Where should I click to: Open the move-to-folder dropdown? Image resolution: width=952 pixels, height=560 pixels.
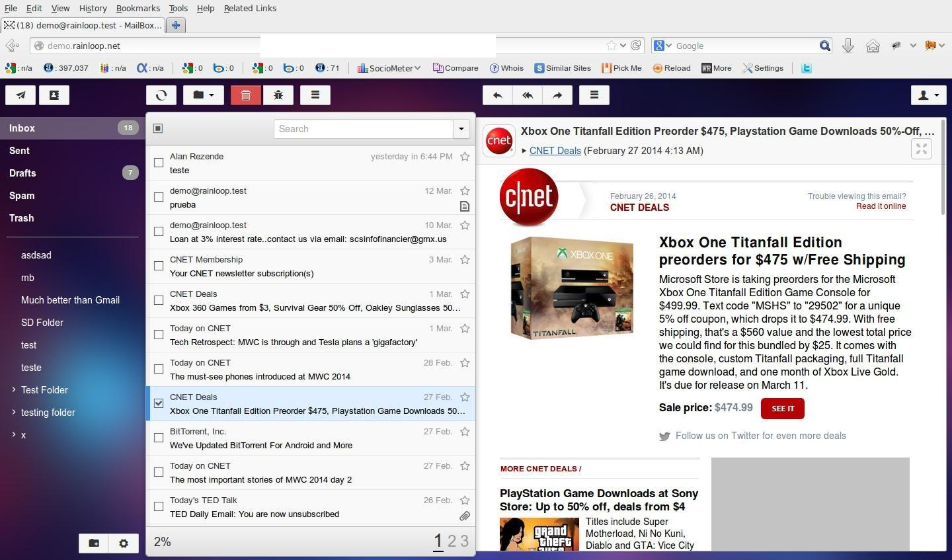(204, 95)
